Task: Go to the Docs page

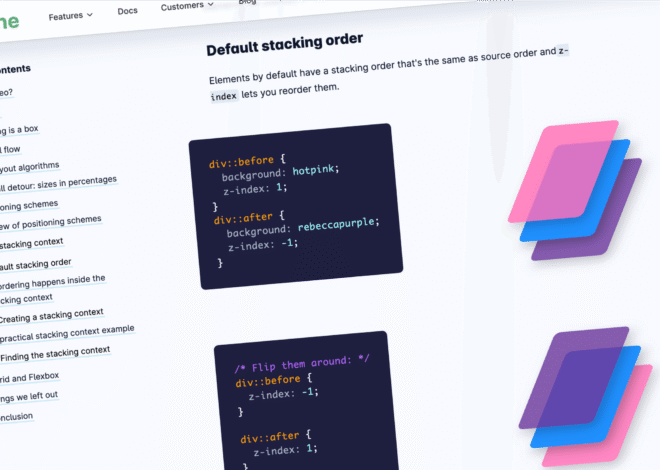Action: (127, 11)
